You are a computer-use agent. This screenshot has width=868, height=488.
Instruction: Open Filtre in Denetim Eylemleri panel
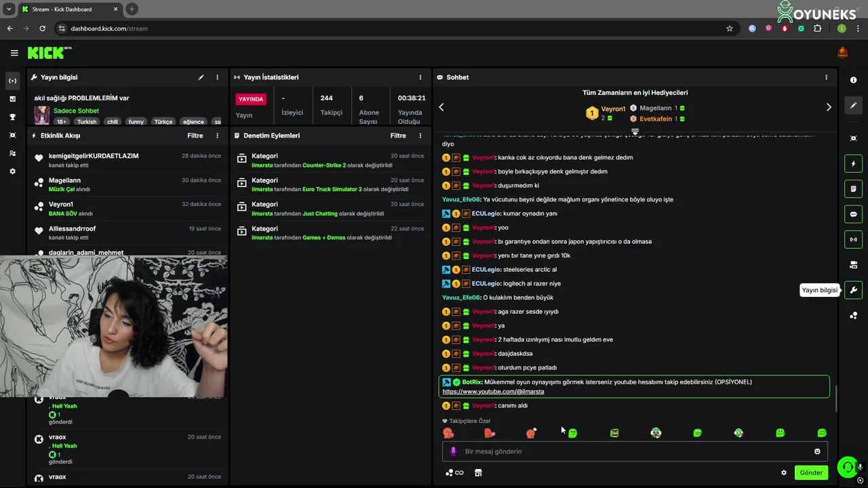coord(398,136)
